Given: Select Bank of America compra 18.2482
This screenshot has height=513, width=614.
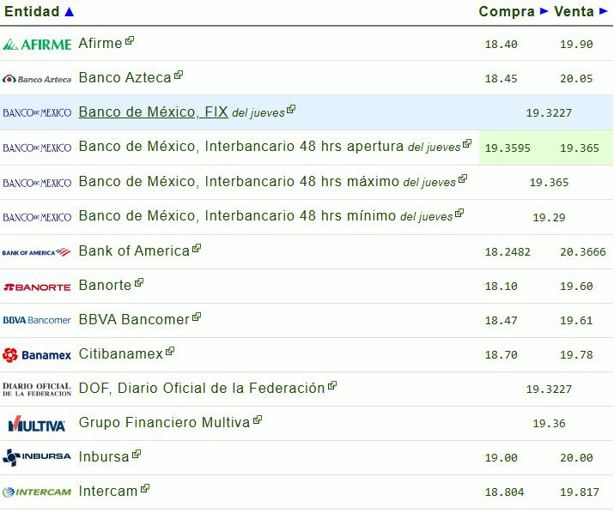Looking at the screenshot, I should 508,252.
